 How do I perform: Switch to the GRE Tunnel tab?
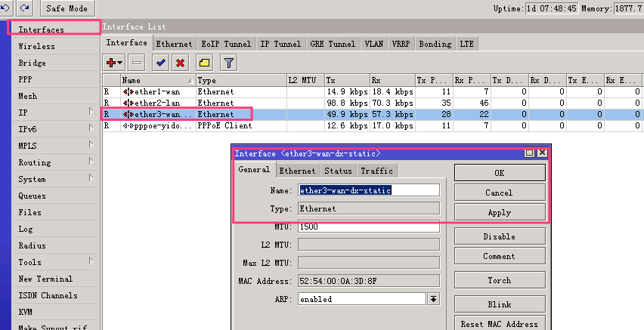(333, 44)
